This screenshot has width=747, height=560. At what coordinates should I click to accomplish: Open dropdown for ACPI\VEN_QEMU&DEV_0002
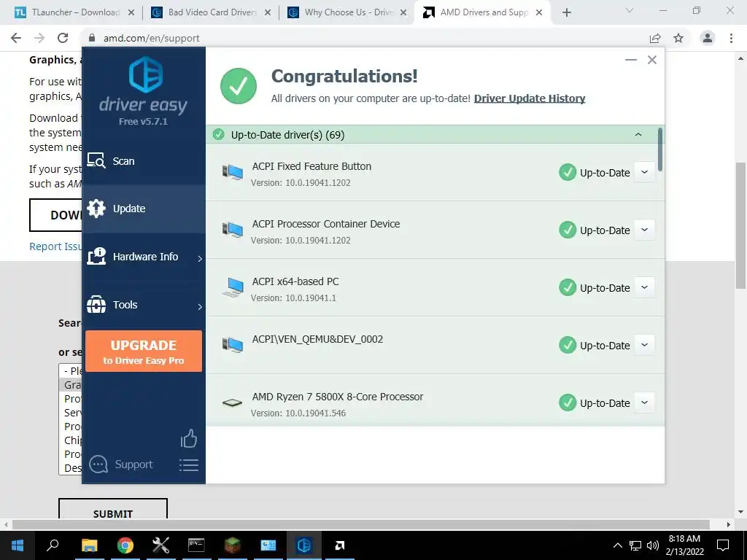pyautogui.click(x=645, y=345)
